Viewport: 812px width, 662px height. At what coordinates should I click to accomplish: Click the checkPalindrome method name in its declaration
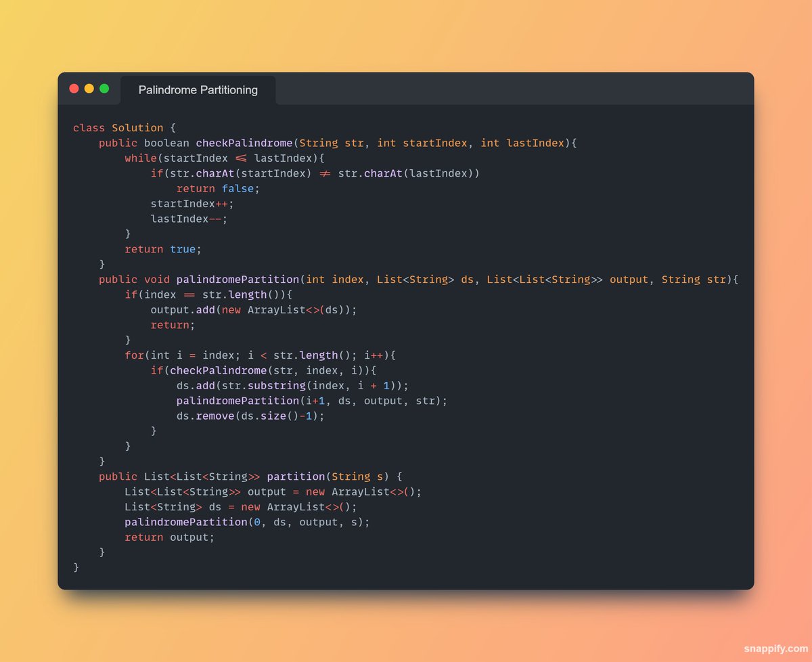coord(244,143)
